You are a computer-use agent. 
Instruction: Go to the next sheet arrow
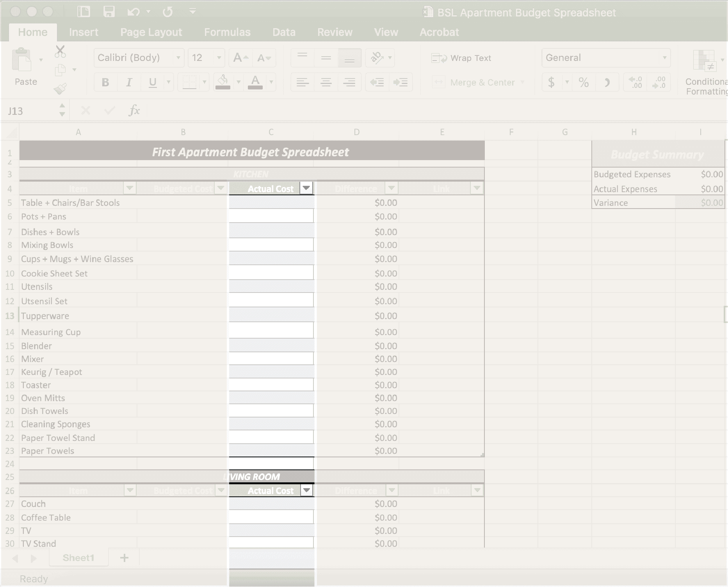(x=34, y=558)
